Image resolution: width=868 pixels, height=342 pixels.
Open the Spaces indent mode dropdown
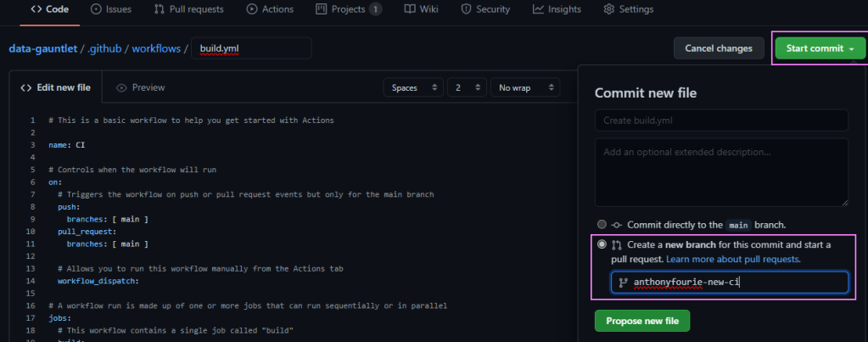click(x=412, y=87)
